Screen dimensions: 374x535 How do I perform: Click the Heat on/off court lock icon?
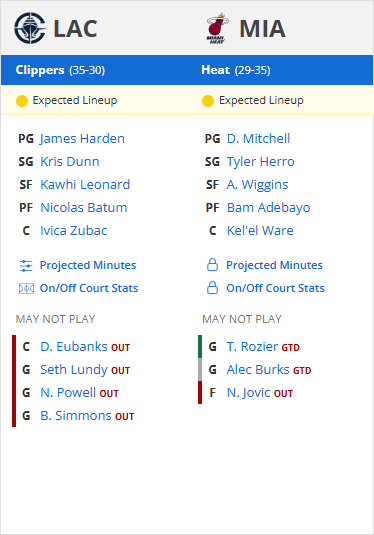[x=213, y=288]
